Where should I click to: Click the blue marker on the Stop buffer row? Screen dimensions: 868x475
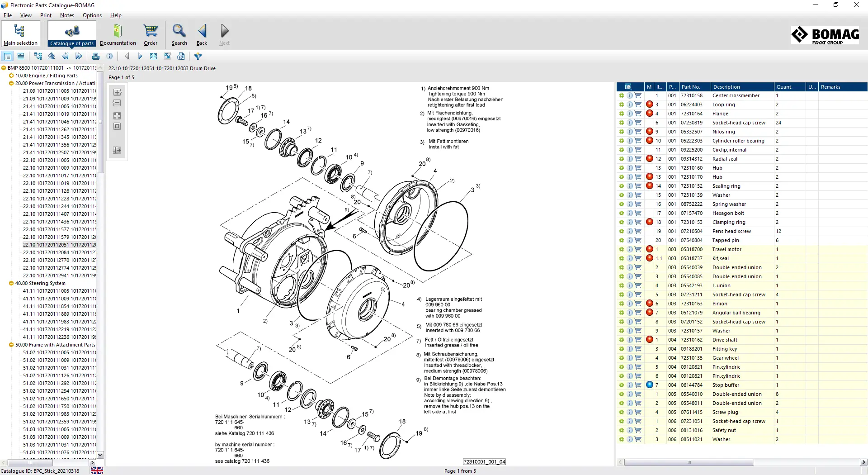point(650,385)
